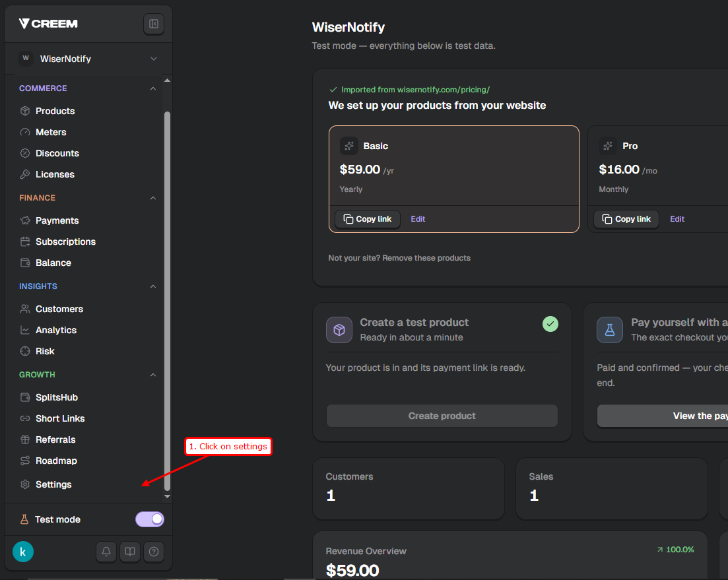Click the SplitsHub wallet icon
The width and height of the screenshot is (728, 580).
25,397
